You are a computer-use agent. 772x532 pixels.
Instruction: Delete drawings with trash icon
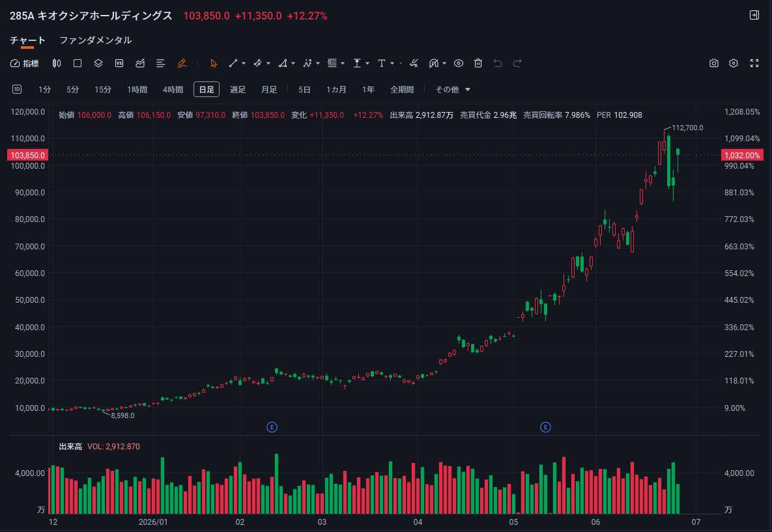pyautogui.click(x=478, y=63)
